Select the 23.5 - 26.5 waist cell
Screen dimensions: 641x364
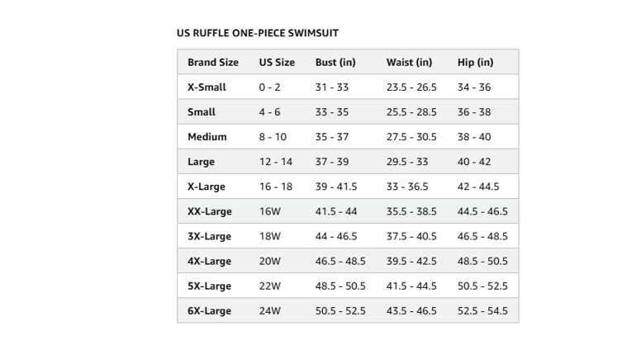tap(411, 87)
